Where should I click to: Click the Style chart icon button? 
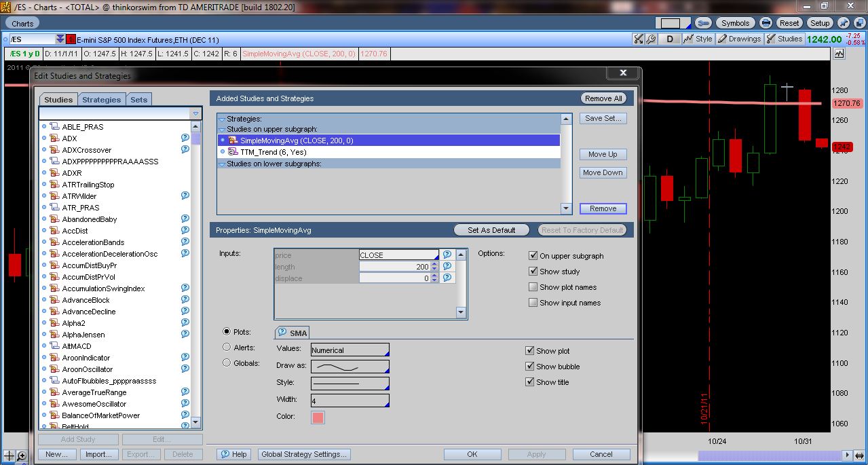(x=698, y=39)
